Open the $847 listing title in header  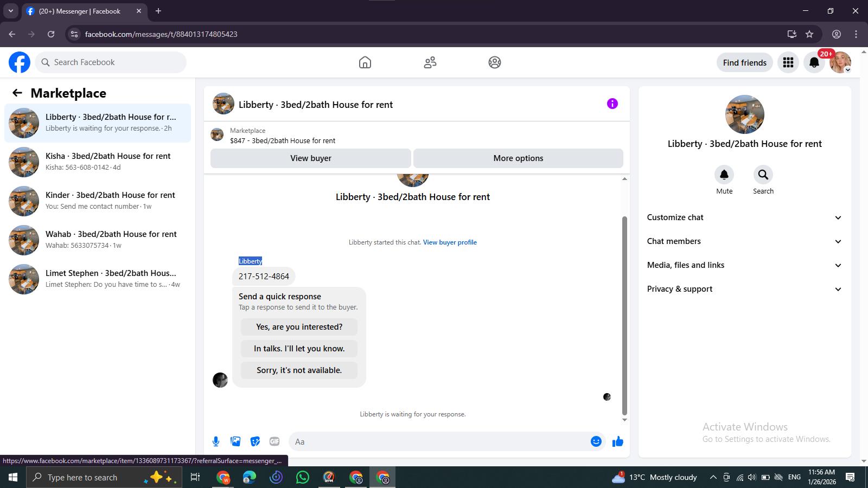coord(283,140)
